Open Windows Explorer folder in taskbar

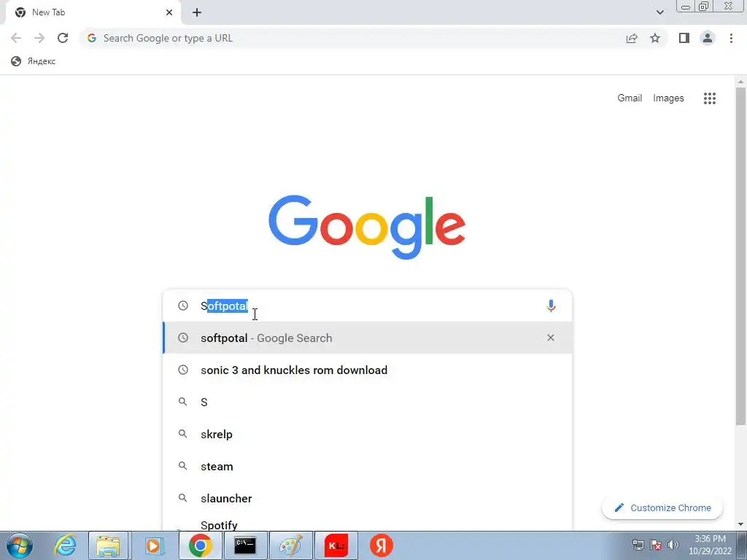click(x=108, y=545)
